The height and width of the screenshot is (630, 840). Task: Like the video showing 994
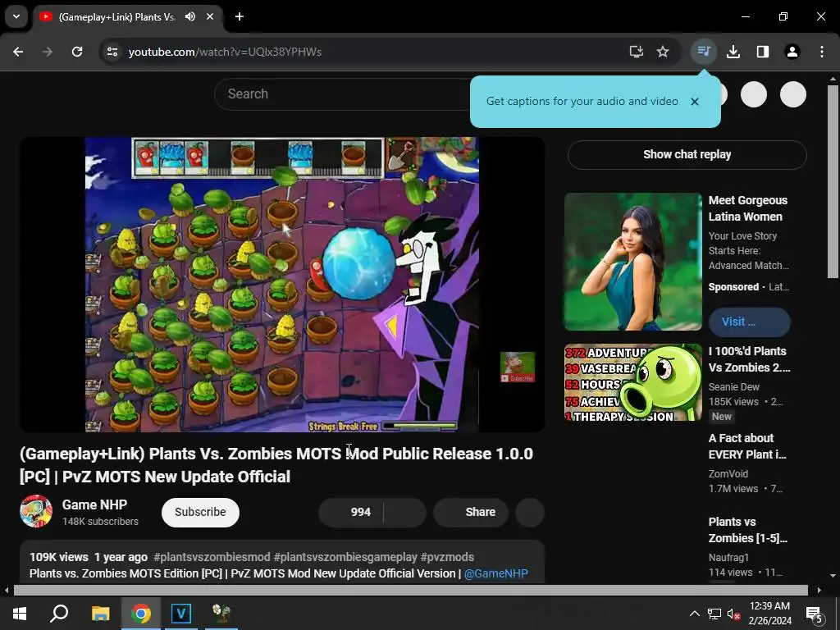[x=351, y=512]
